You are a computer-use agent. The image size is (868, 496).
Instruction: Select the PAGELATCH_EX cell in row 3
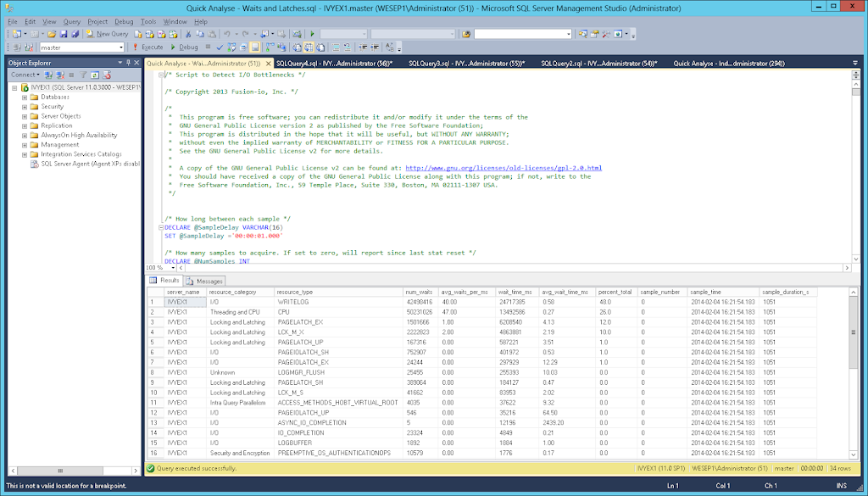coord(338,322)
